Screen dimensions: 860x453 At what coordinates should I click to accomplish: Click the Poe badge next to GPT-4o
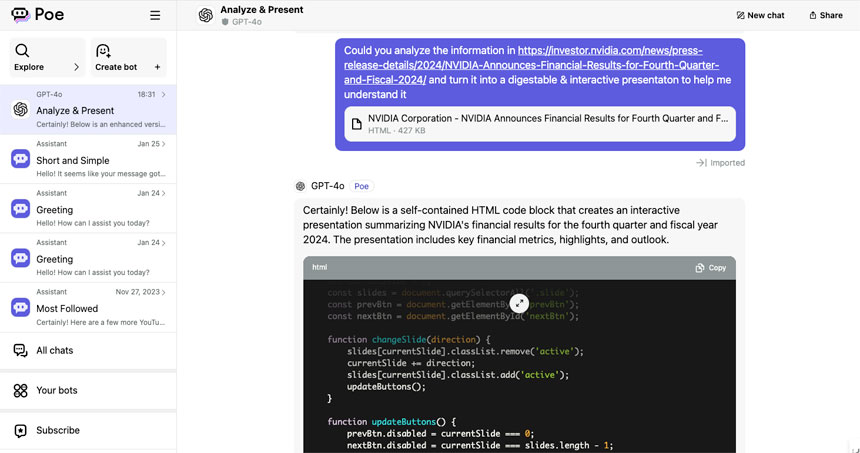pyautogui.click(x=361, y=186)
